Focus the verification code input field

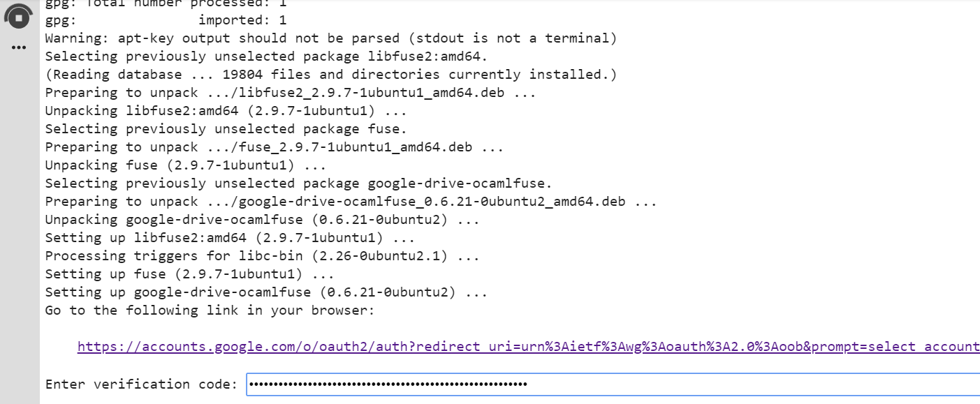[x=612, y=384]
